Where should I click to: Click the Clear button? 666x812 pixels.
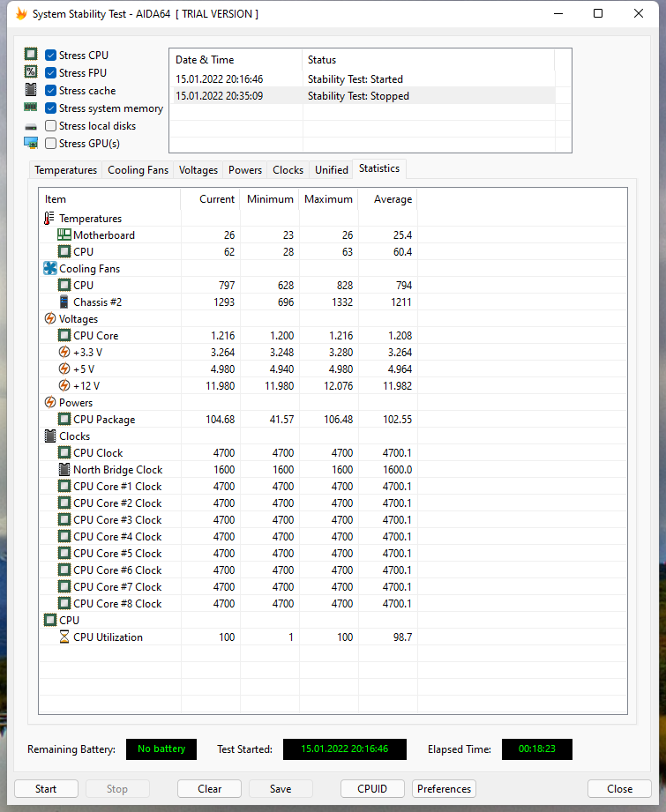[x=209, y=789]
